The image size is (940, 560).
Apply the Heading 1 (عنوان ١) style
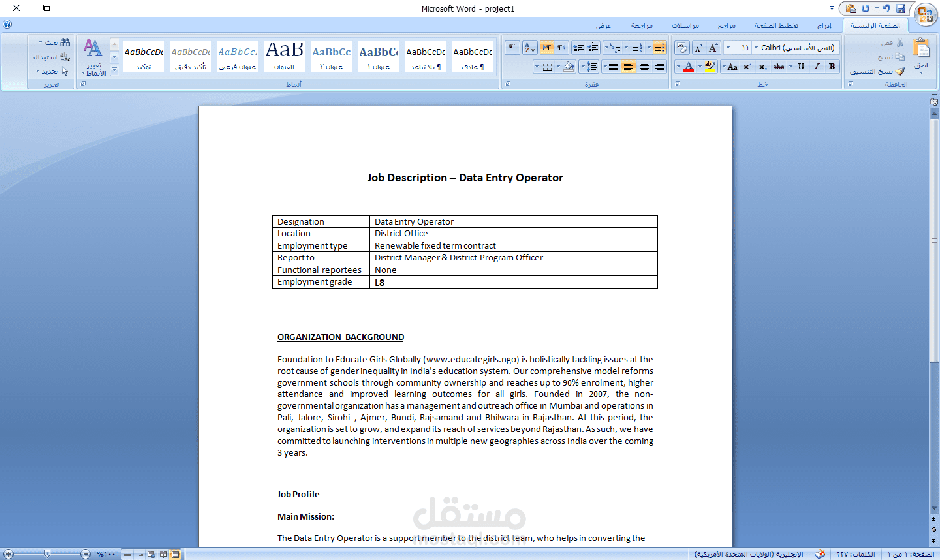(379, 57)
